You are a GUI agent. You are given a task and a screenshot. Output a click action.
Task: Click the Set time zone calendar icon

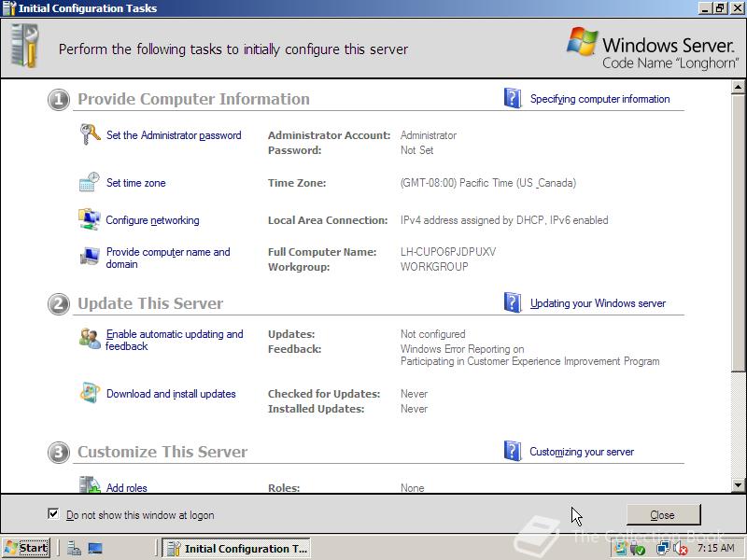click(x=89, y=182)
